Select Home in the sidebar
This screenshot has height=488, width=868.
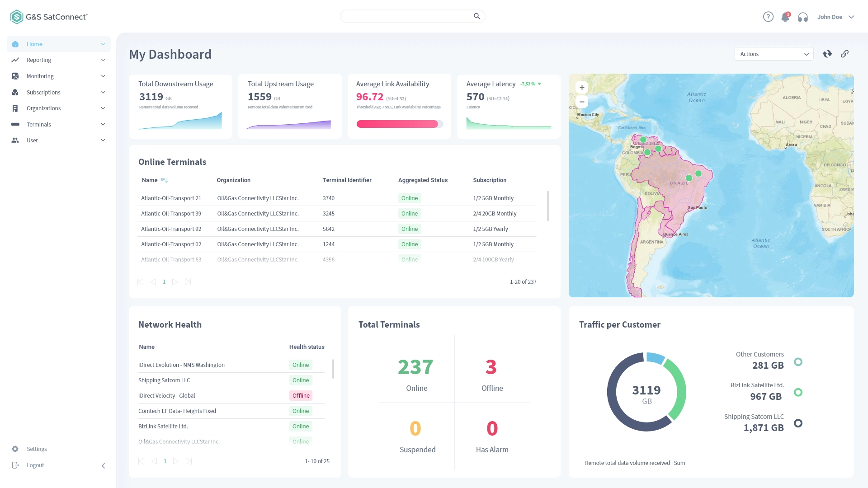[59, 44]
